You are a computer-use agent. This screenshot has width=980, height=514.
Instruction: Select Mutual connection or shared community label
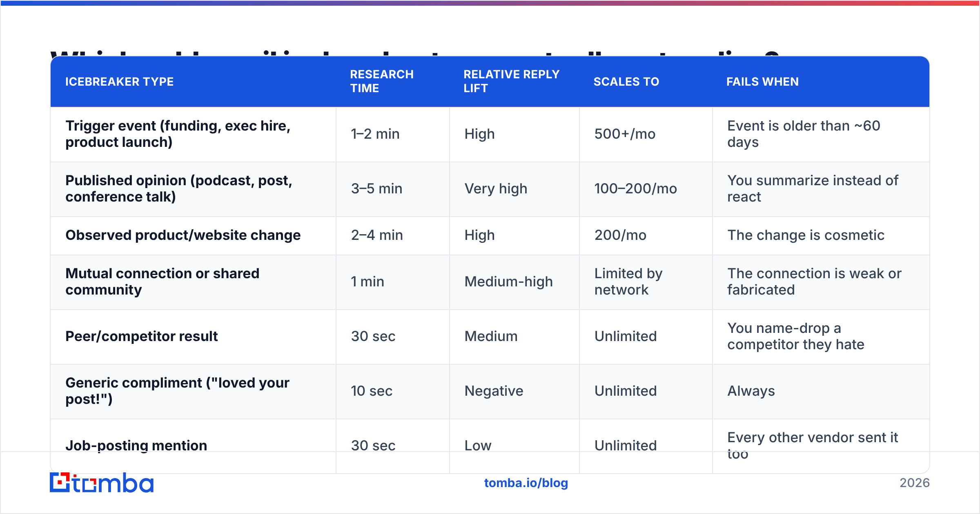[163, 281]
